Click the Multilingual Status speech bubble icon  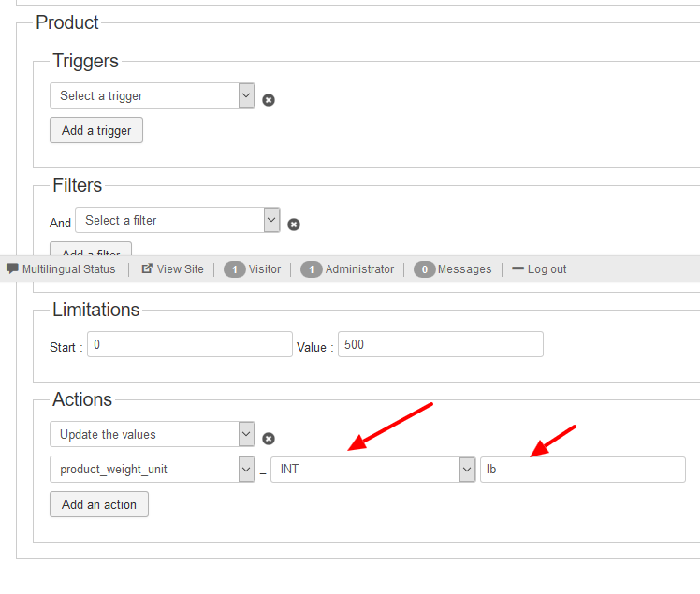[12, 268]
